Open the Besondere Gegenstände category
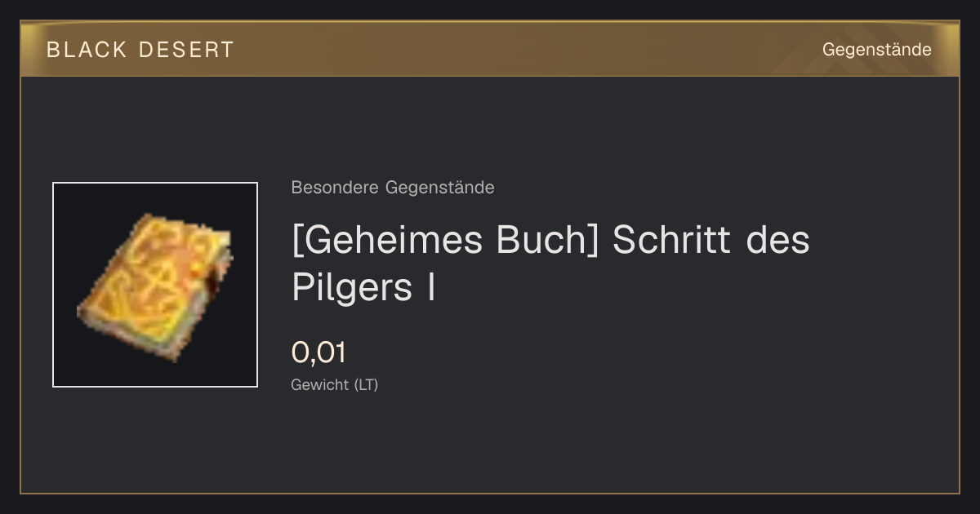The image size is (980, 514). click(393, 188)
